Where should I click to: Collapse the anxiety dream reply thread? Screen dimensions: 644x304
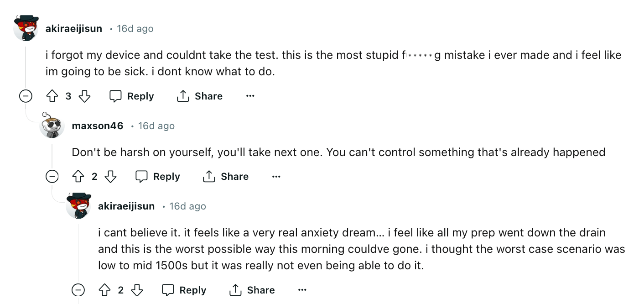click(x=78, y=290)
